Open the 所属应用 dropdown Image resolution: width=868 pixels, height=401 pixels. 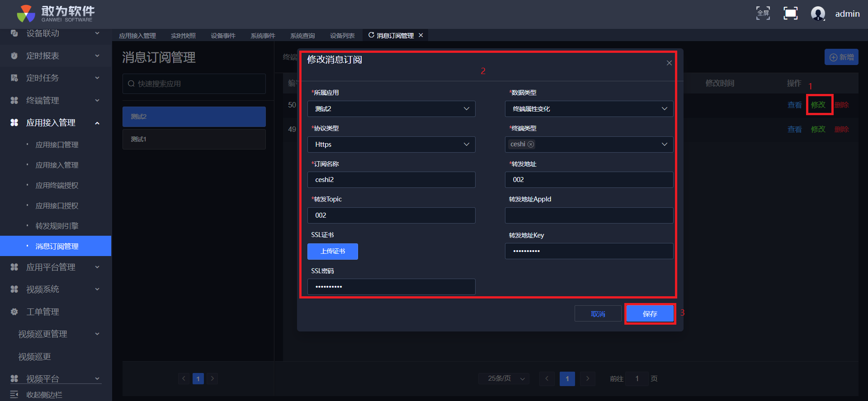[x=391, y=109]
